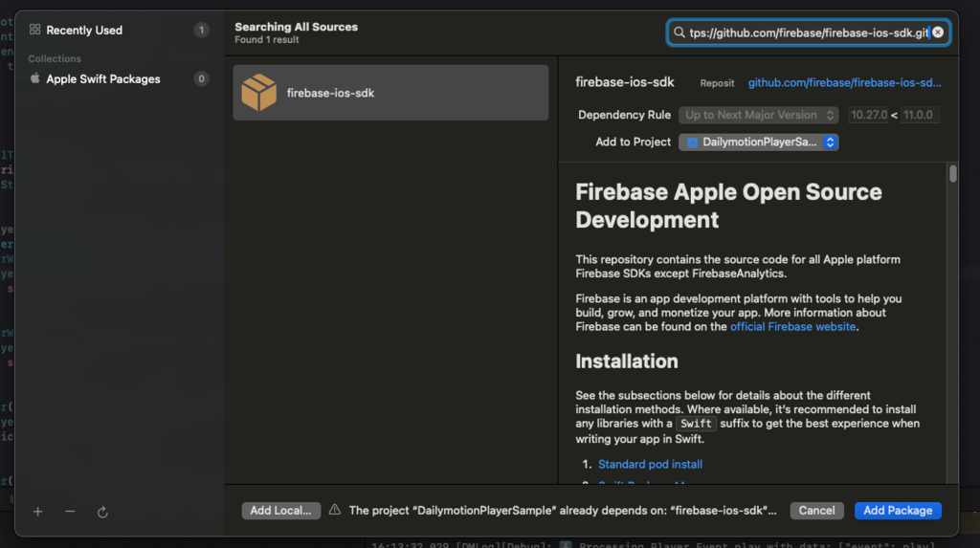Click the warning triangle icon
980x548 pixels.
click(x=335, y=510)
